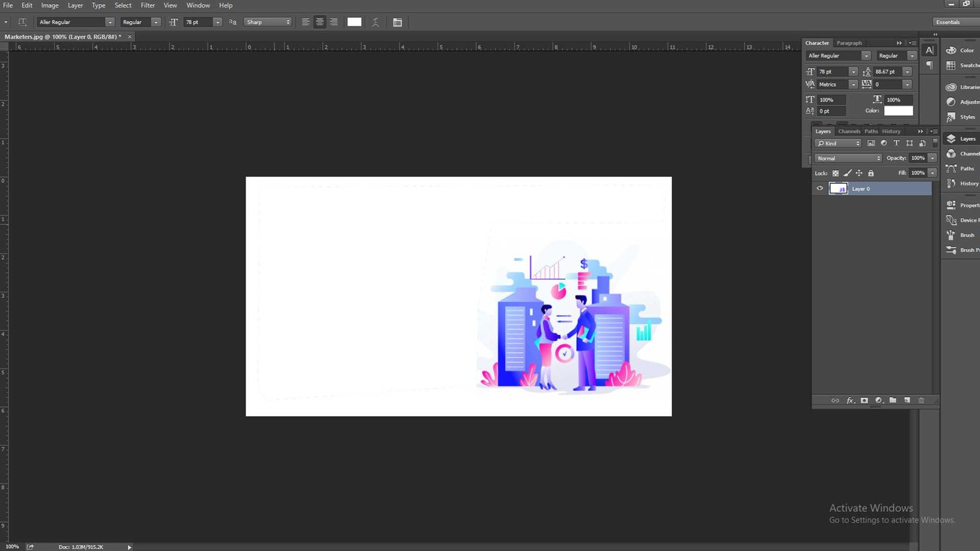Open the Filter menu
This screenshot has height=551, width=980.
(x=148, y=6)
